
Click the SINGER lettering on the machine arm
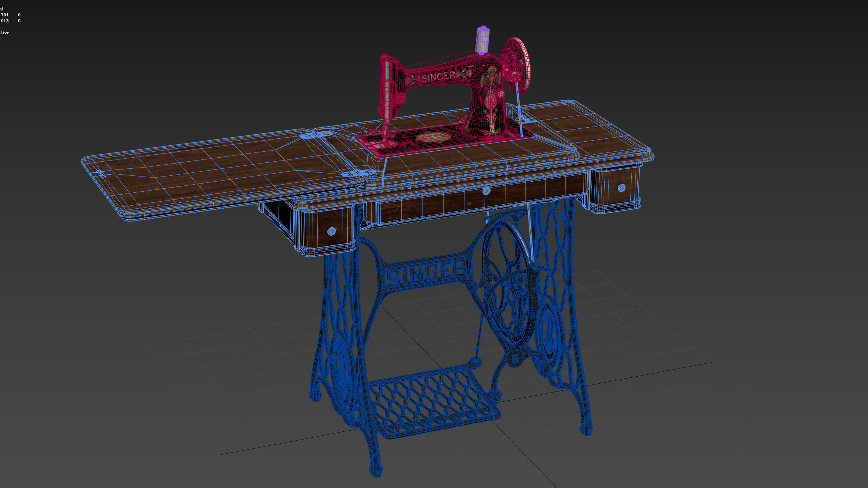(438, 77)
